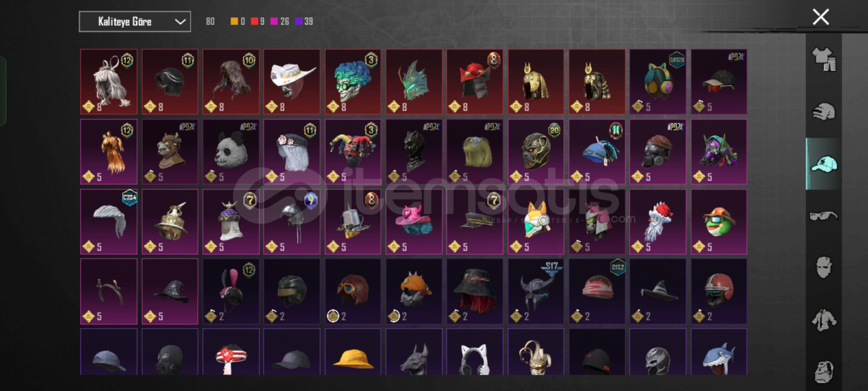Choose the S17 horned helmet item

click(536, 292)
